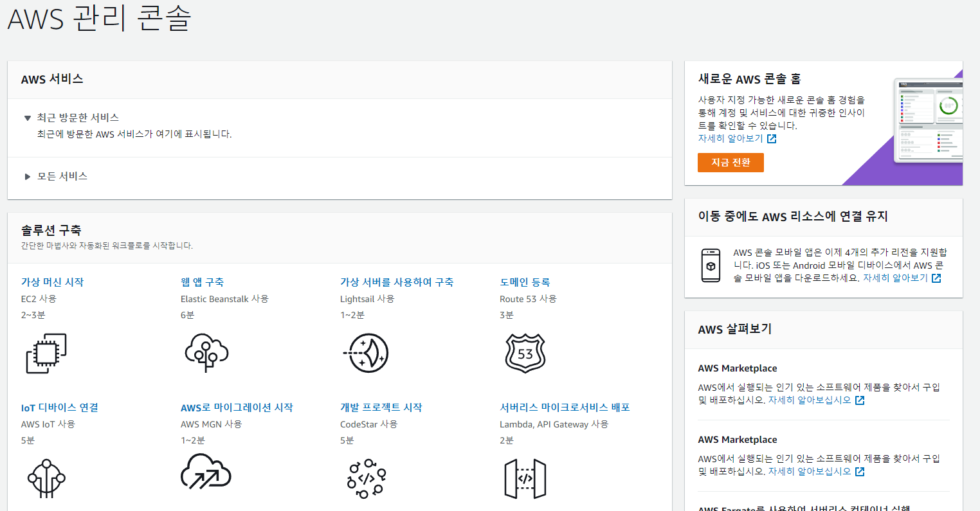Screen dimensions: 980x511
Task: Click the AWS MGN cloud migration icon
Action: (206, 472)
